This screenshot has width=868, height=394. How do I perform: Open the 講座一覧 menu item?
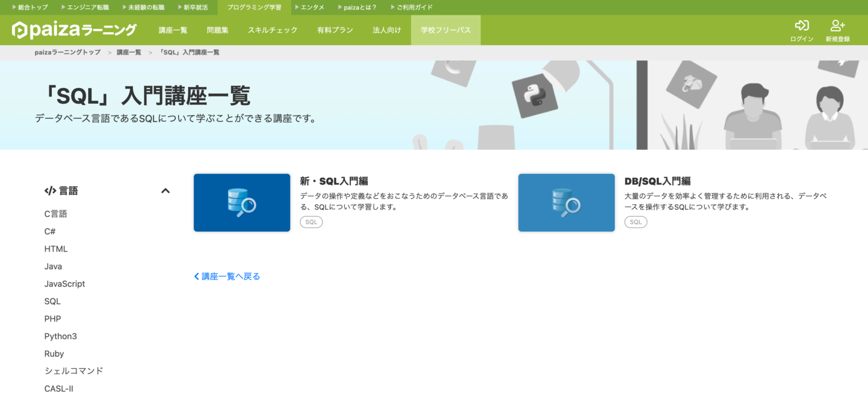(173, 30)
